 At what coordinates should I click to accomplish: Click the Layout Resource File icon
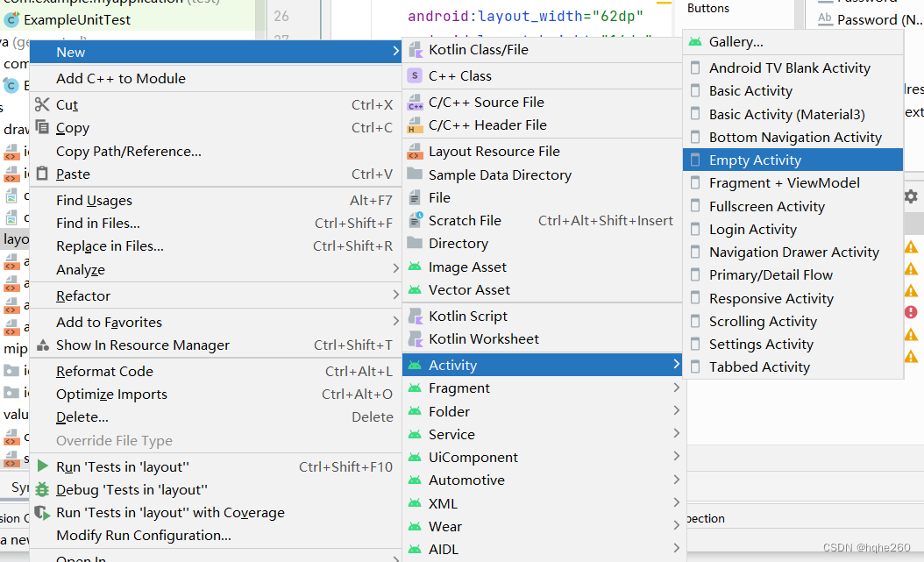click(415, 152)
